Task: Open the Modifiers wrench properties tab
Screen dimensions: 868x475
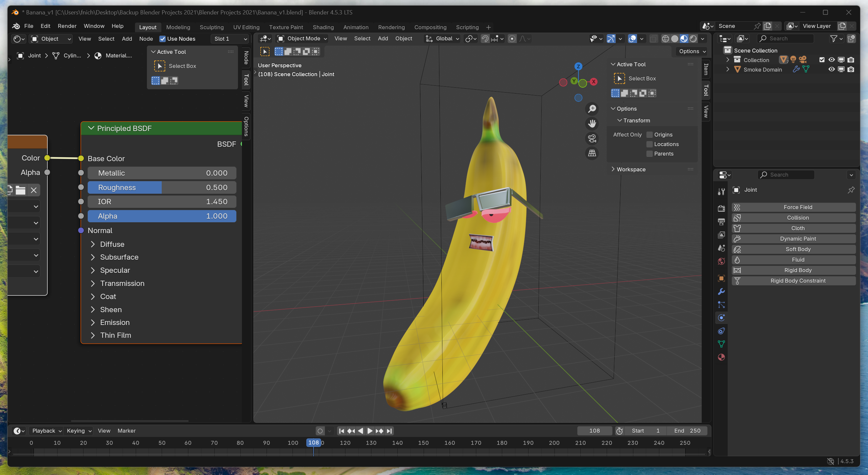Action: tap(721, 291)
